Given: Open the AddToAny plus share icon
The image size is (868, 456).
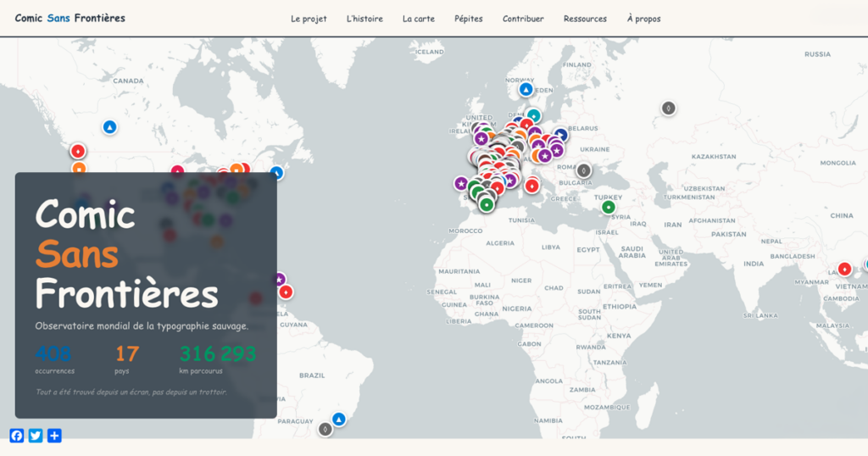Looking at the screenshot, I should coord(54,436).
